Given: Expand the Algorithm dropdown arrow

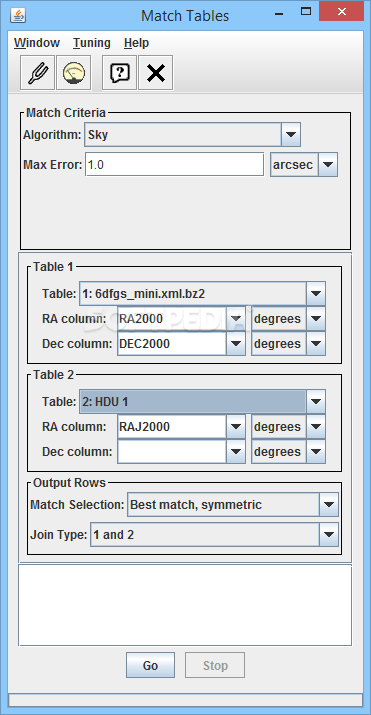Looking at the screenshot, I should [x=291, y=135].
